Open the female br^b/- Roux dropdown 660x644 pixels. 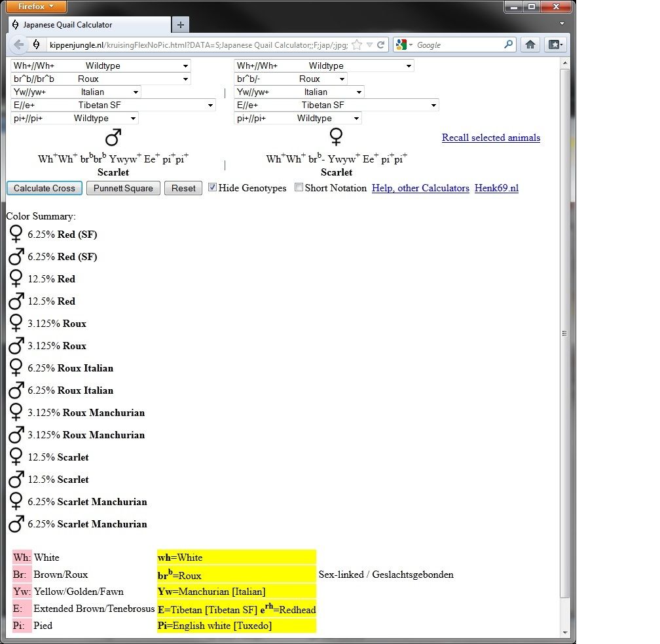(x=290, y=79)
